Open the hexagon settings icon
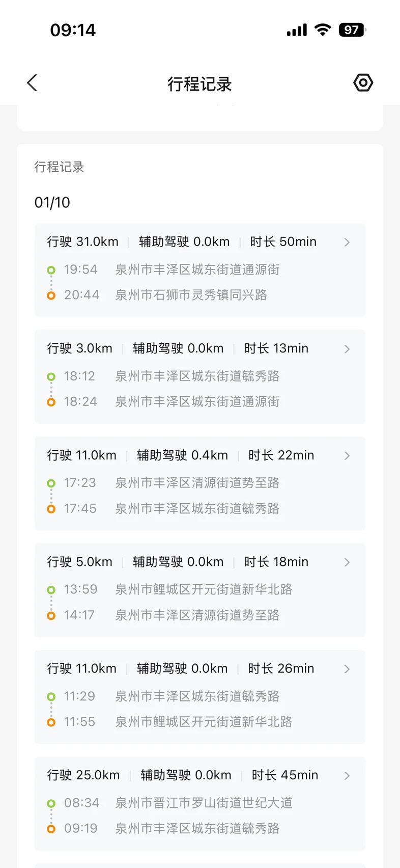The image size is (400, 868). coord(363,83)
